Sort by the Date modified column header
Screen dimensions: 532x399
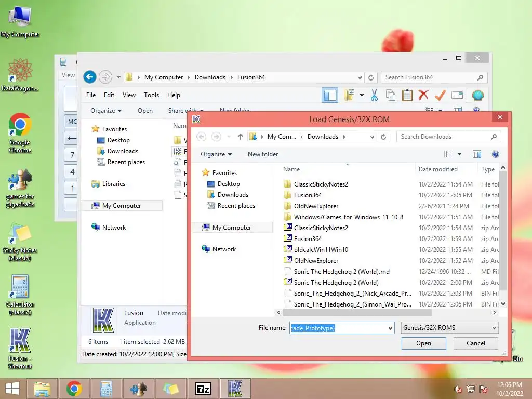446,169
